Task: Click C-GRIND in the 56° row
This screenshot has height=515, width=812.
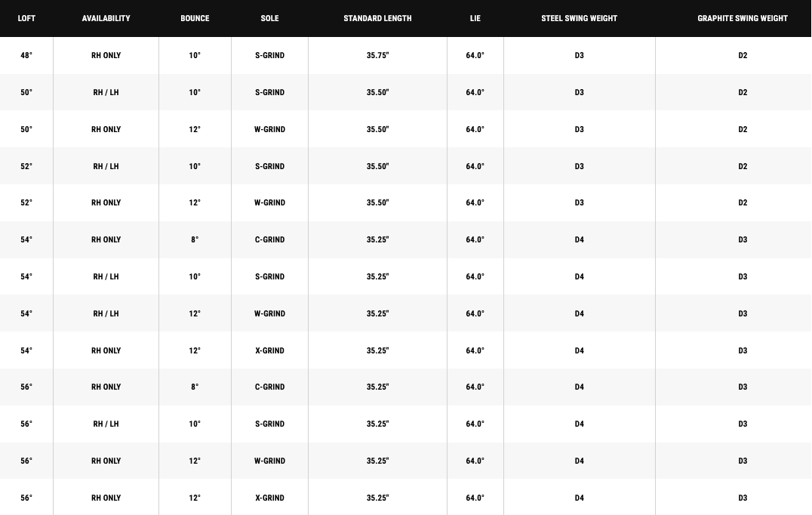Action: coord(269,387)
